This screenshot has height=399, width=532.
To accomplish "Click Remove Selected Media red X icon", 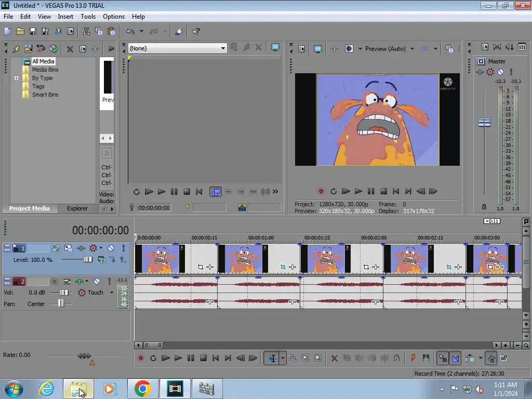I will (70, 49).
